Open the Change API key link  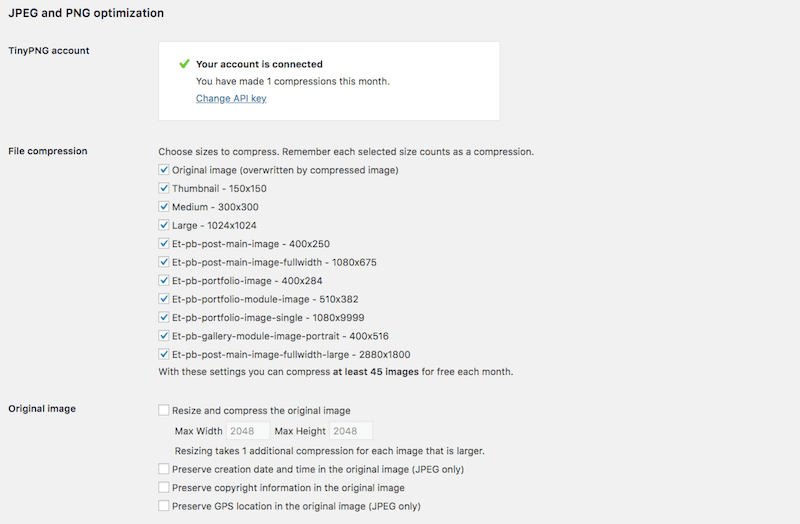pos(231,98)
